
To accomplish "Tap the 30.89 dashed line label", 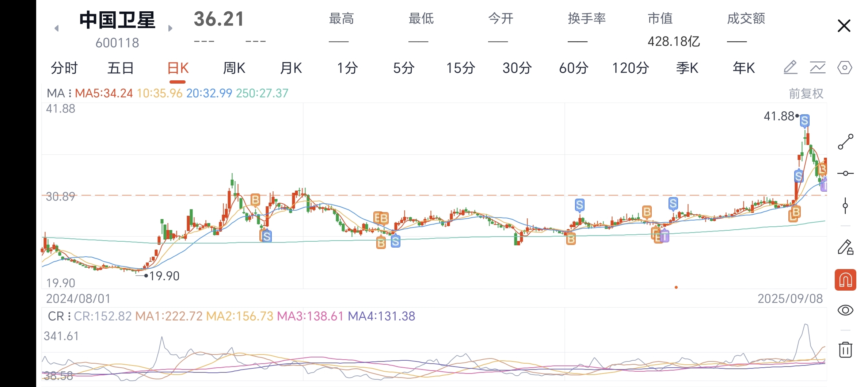I will click(61, 197).
